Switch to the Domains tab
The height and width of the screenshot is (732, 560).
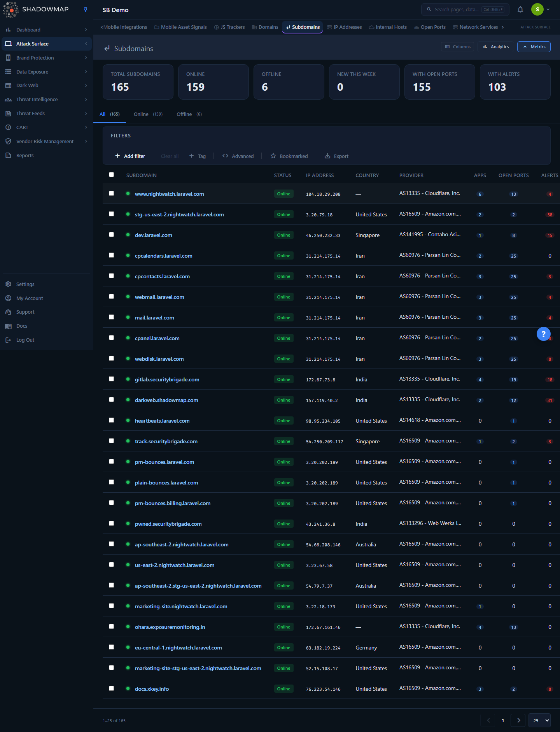coord(265,27)
